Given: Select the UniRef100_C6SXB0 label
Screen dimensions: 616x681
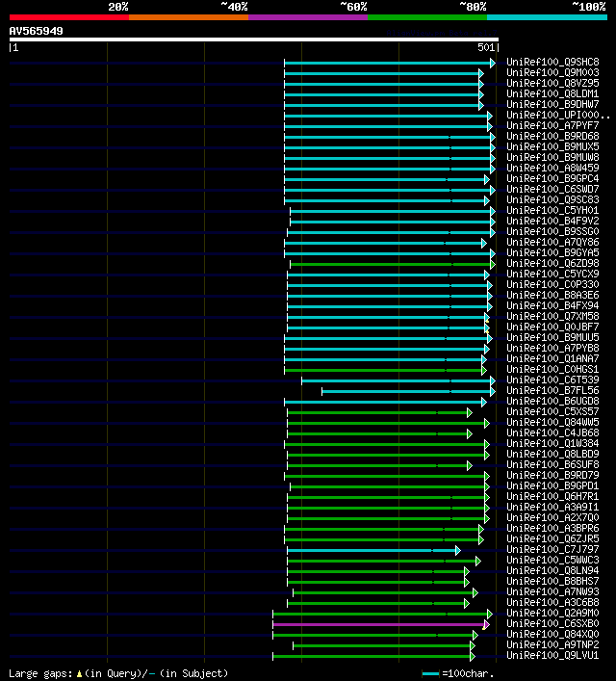Looking at the screenshot, I should (x=552, y=623).
